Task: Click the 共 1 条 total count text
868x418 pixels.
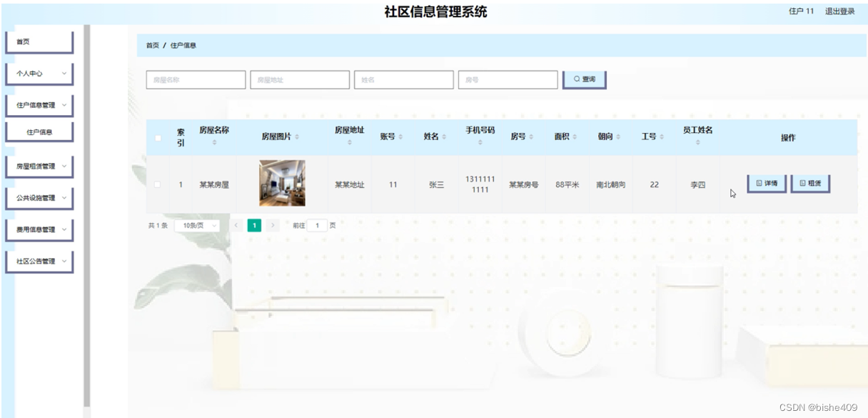Action: coord(158,226)
